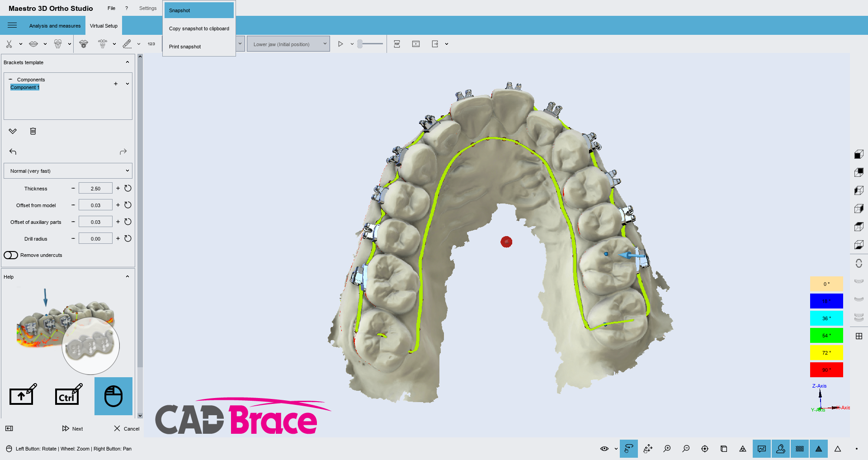
Task: Click the red 90° color swatch
Action: (x=826, y=370)
